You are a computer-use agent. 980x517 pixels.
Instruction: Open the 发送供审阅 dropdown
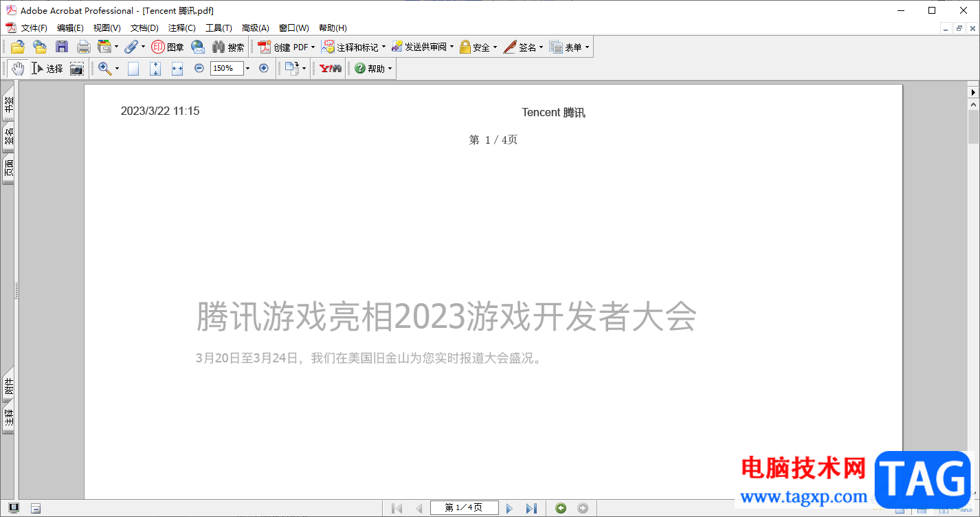coord(423,47)
